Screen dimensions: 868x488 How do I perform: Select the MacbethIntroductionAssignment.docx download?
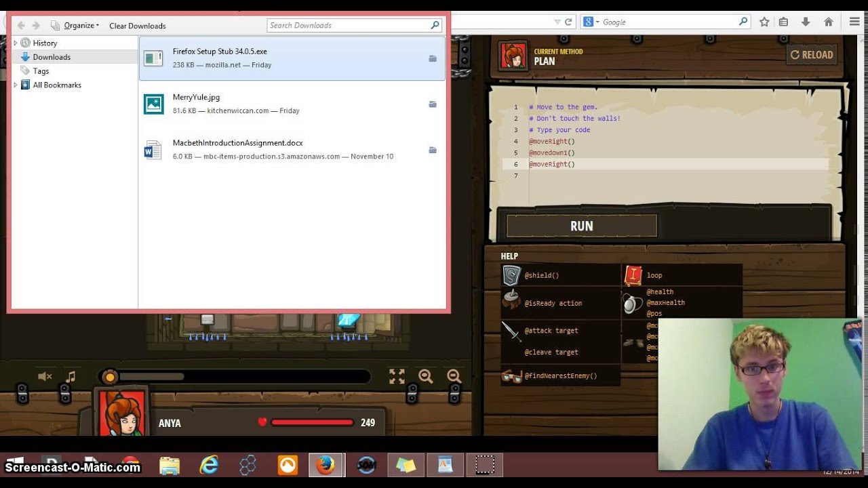pyautogui.click(x=292, y=150)
